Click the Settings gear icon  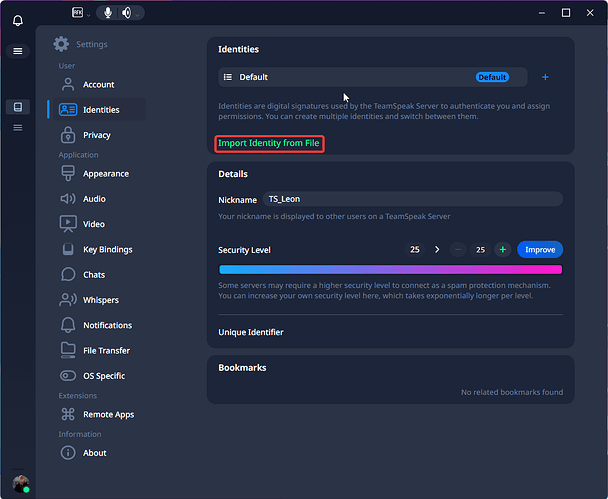click(61, 44)
